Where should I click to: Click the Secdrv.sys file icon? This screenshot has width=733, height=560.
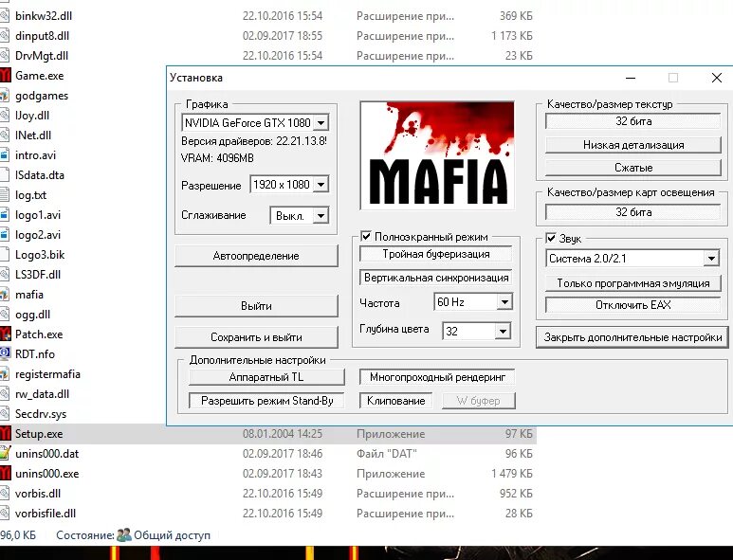click(x=4, y=413)
